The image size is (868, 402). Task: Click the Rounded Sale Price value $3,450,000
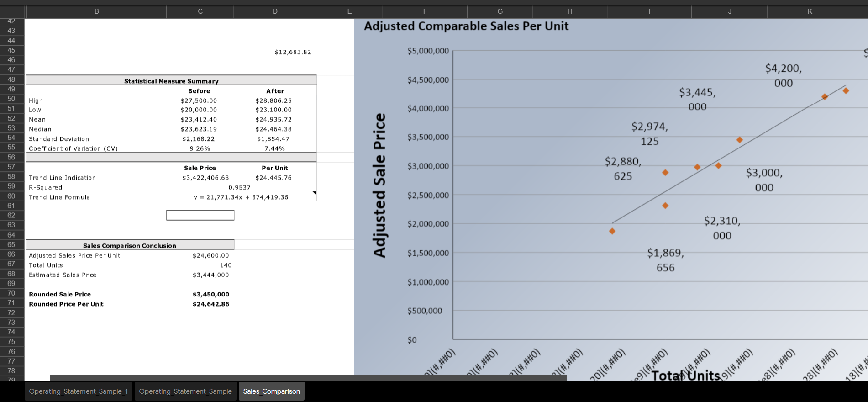pyautogui.click(x=211, y=295)
